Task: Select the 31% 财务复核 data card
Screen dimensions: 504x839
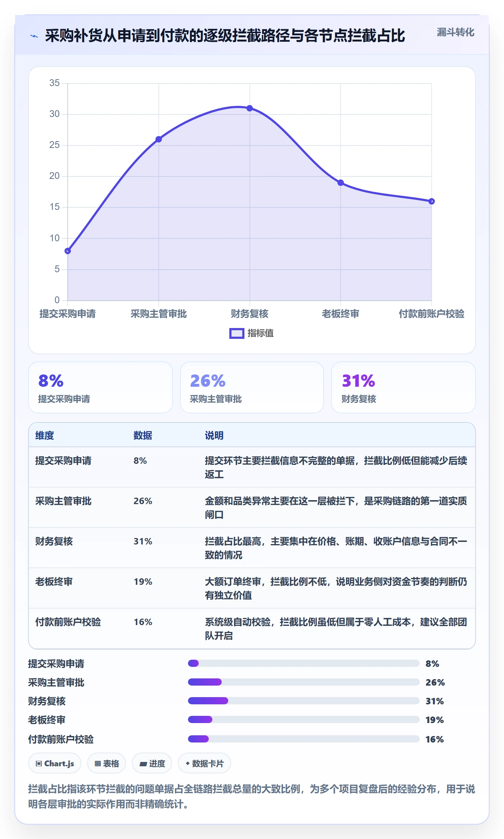Action: 403,387
